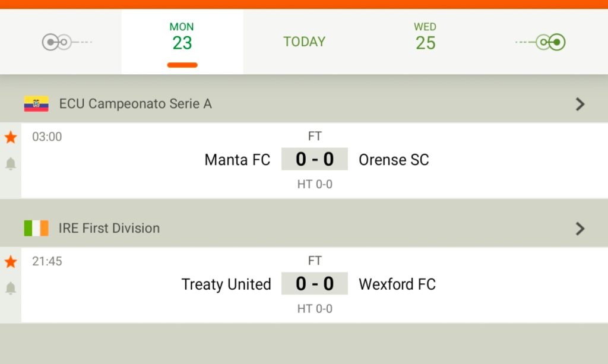
Task: Expand ECU Campeonato Serie A chevron
Action: 580,104
